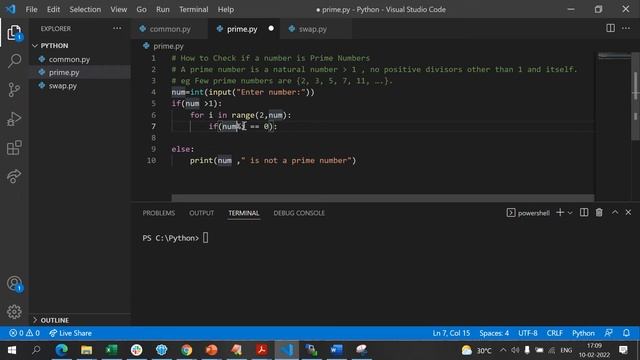
Task: Open the Selection menu
Action: pos(85,9)
